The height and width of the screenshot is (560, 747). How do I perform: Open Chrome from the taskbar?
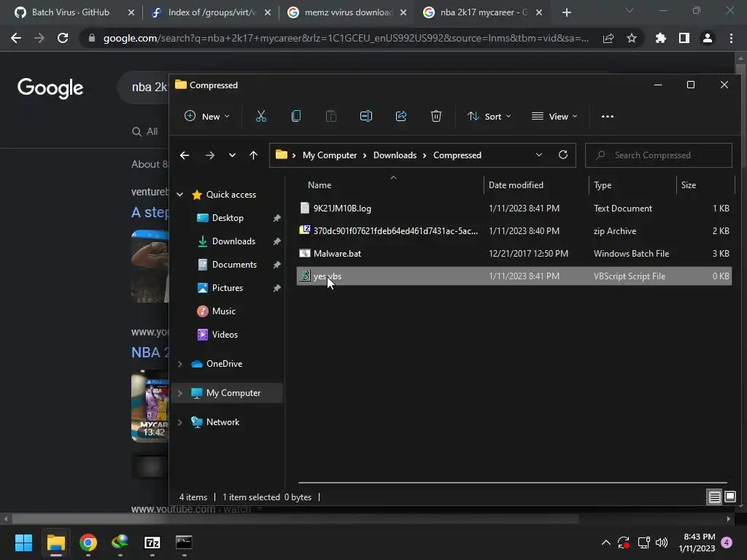click(88, 542)
